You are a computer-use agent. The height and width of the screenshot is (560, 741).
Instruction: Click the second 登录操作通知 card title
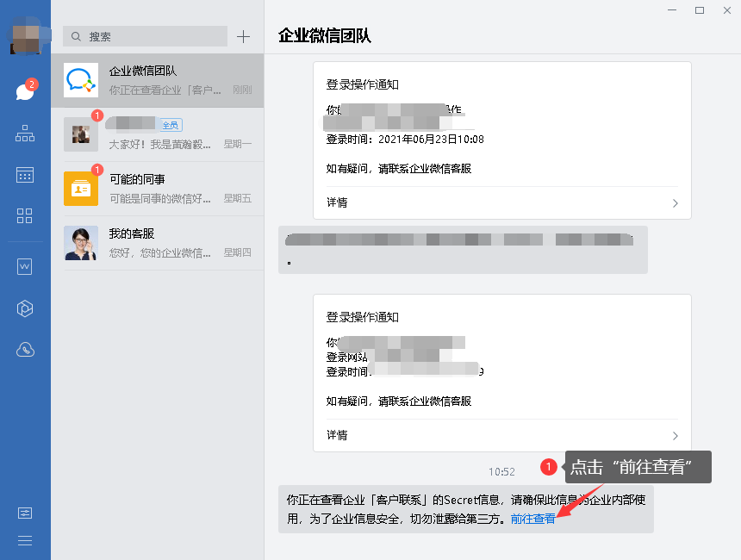click(363, 317)
